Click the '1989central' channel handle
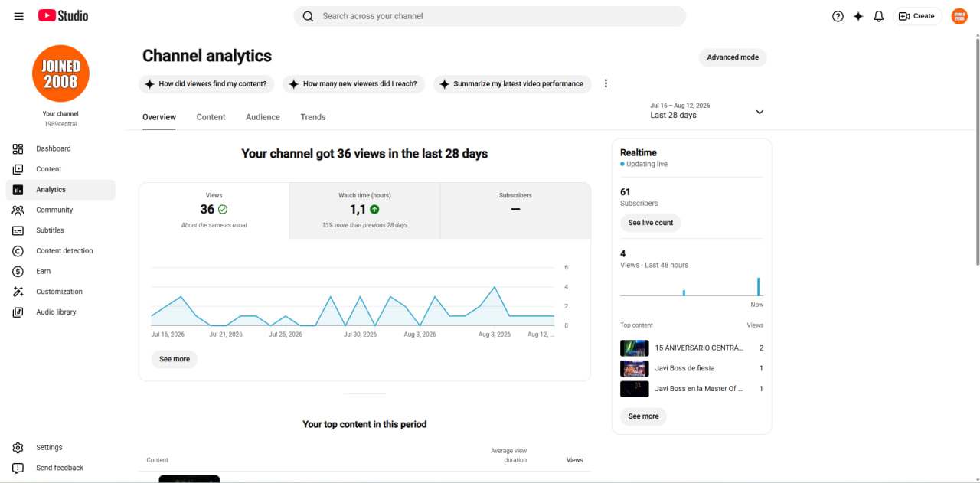 pos(60,124)
